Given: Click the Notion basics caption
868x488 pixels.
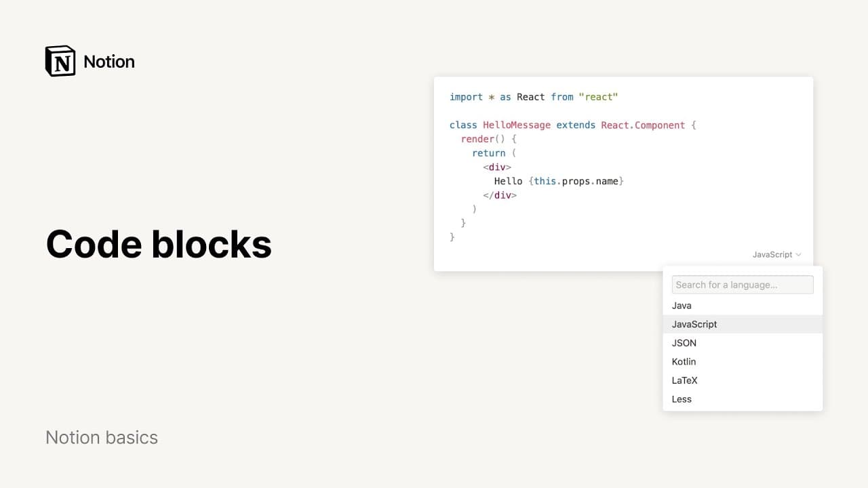Looking at the screenshot, I should (x=102, y=437).
